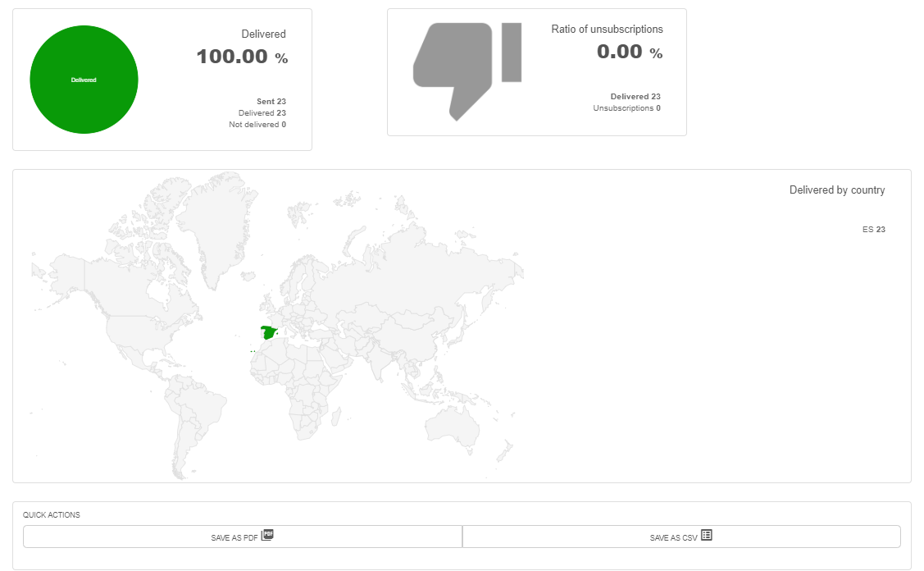Screen dimensions: 924x571
Task: Click the CSV table icon
Action: (x=707, y=535)
